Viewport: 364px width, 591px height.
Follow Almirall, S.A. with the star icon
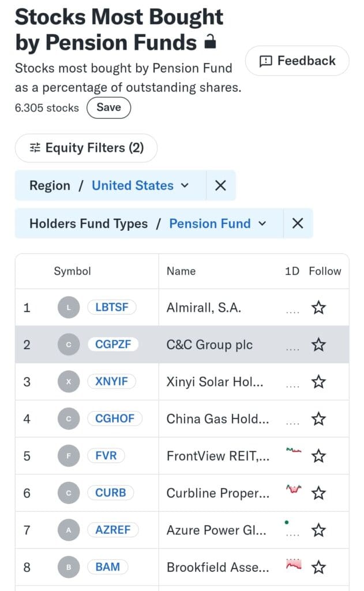pyautogui.click(x=318, y=308)
